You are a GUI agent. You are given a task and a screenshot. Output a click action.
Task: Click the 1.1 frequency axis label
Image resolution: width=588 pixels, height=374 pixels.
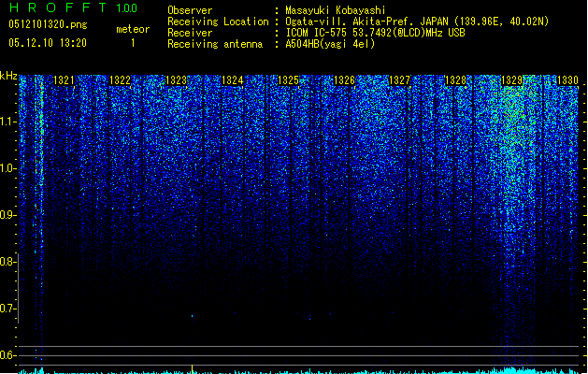click(7, 122)
